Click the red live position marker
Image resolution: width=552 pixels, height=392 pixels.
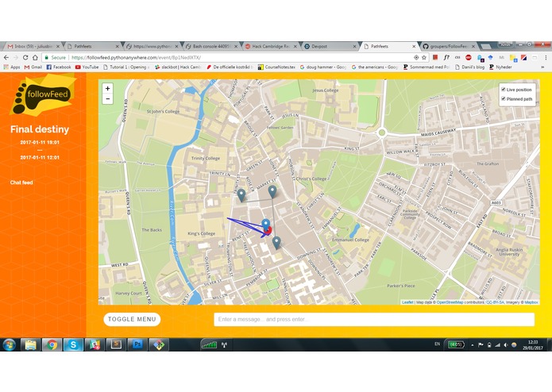[268, 231]
